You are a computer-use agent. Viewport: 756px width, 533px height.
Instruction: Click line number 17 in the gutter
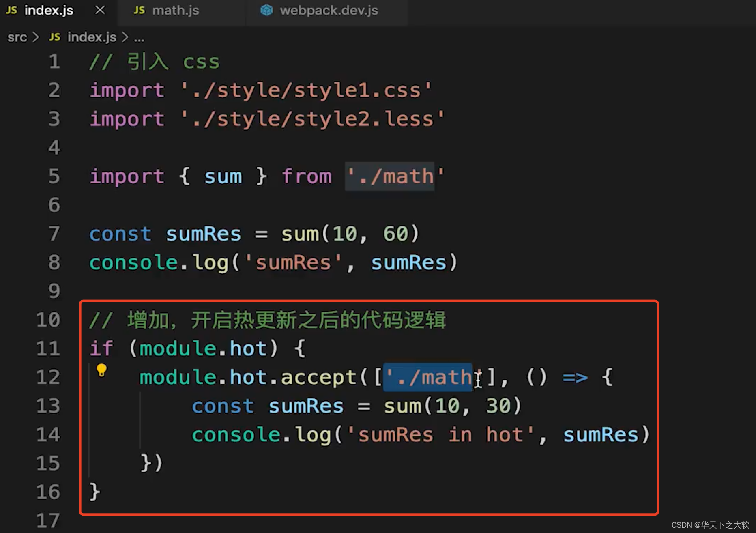tap(48, 521)
